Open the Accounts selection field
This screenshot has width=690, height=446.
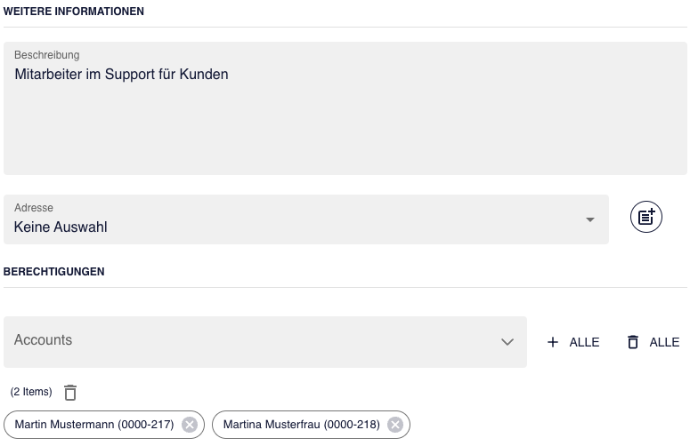tap(265, 342)
